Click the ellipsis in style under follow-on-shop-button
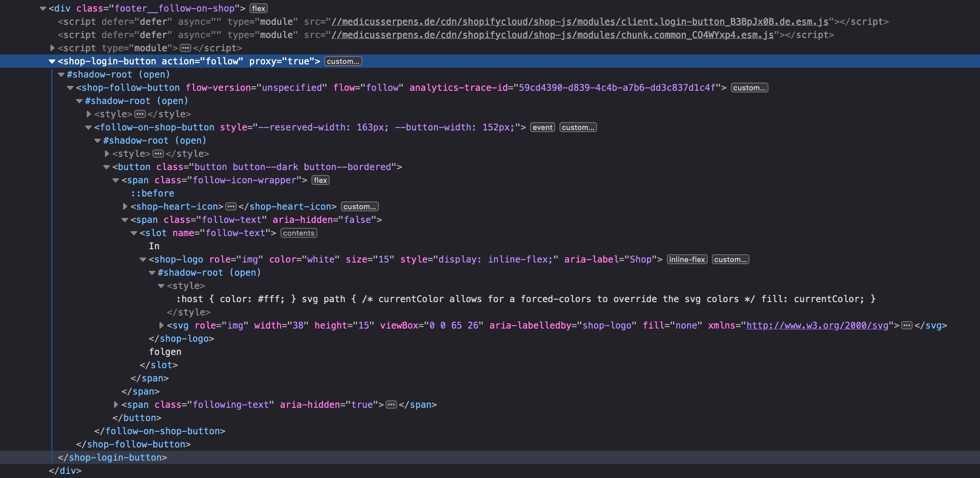Screen dimensions: 980x478 click(158, 154)
